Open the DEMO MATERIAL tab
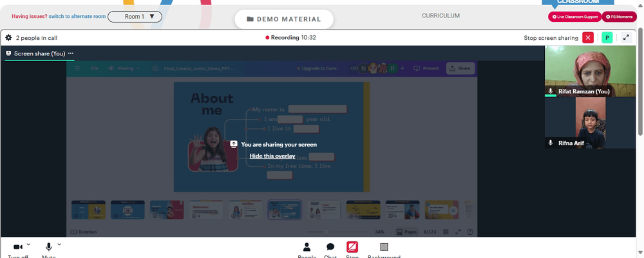Image resolution: width=644 pixels, height=258 pixels. (284, 19)
